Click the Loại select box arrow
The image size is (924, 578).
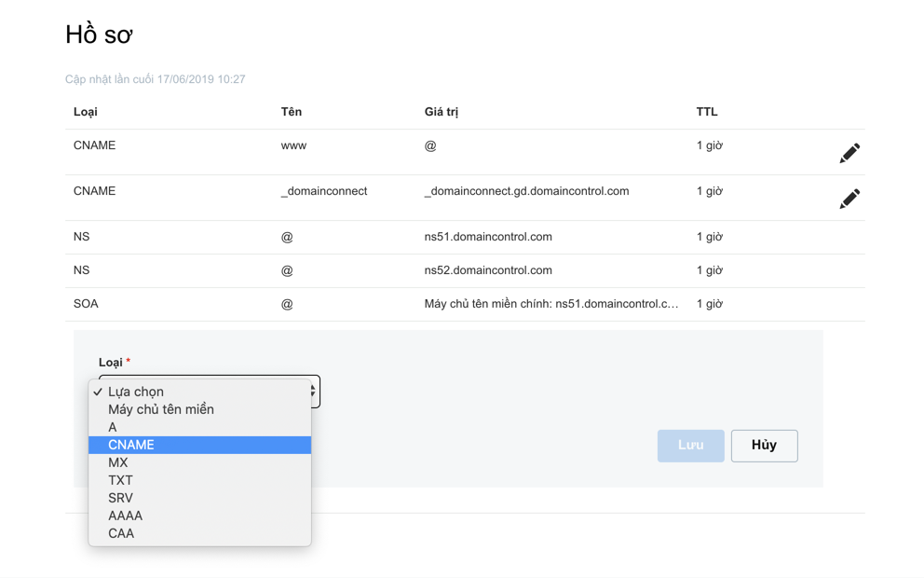314,391
